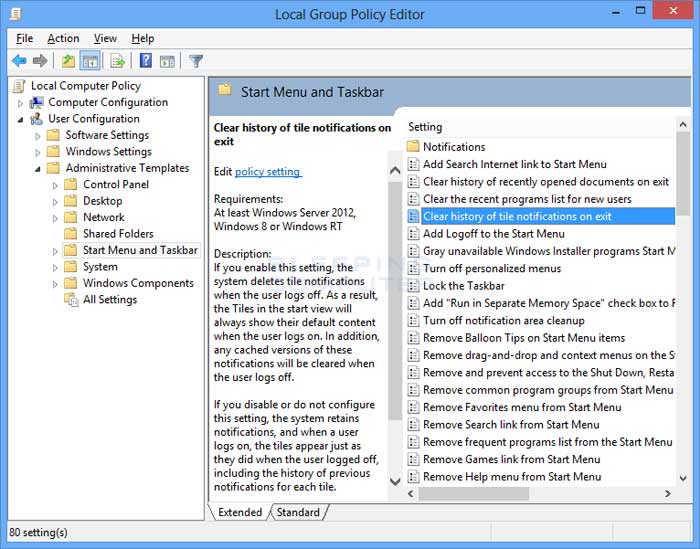Click the app icon in the title bar
The height and width of the screenshot is (549, 700).
[x=16, y=14]
